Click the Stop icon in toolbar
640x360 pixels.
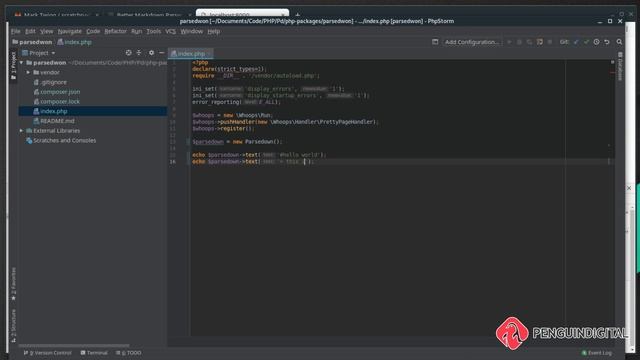click(550, 42)
